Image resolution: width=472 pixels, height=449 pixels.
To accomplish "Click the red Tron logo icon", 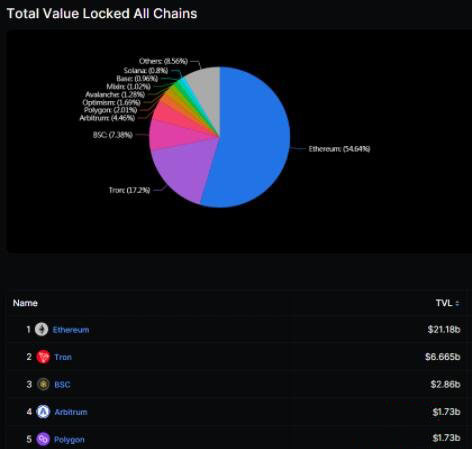I will pos(43,357).
